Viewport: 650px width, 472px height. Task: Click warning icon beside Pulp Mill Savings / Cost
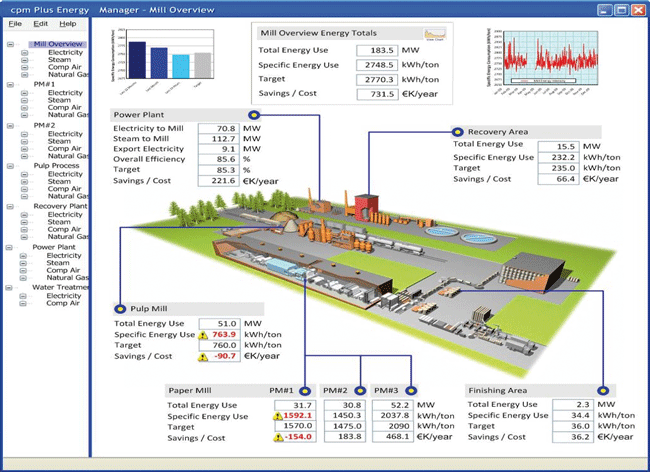203,357
